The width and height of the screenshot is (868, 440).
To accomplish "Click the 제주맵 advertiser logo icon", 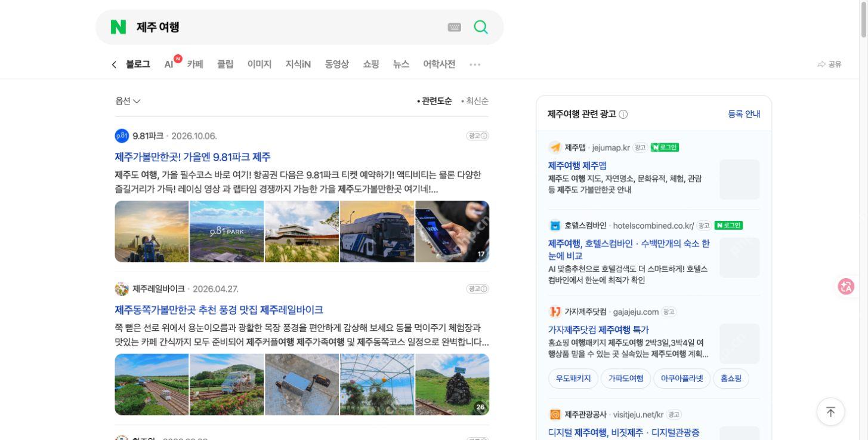I will point(555,147).
